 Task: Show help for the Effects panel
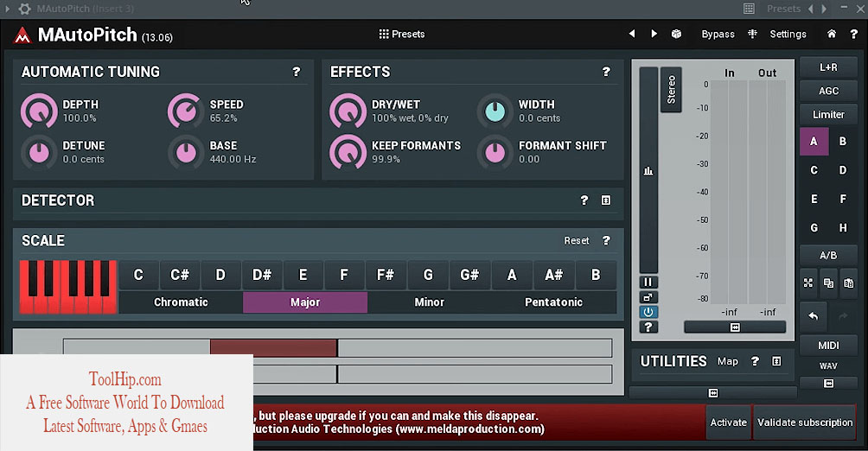coord(606,72)
